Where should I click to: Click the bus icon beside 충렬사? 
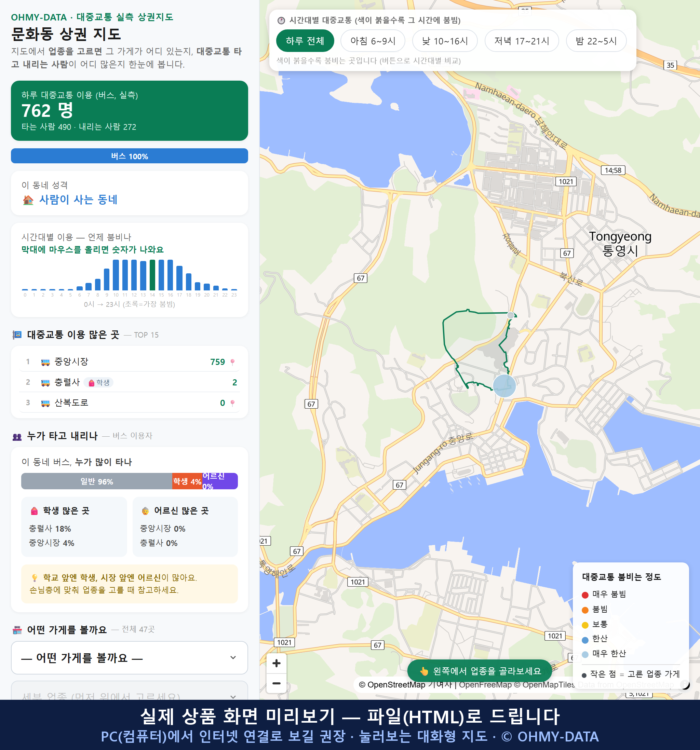pyautogui.click(x=45, y=383)
